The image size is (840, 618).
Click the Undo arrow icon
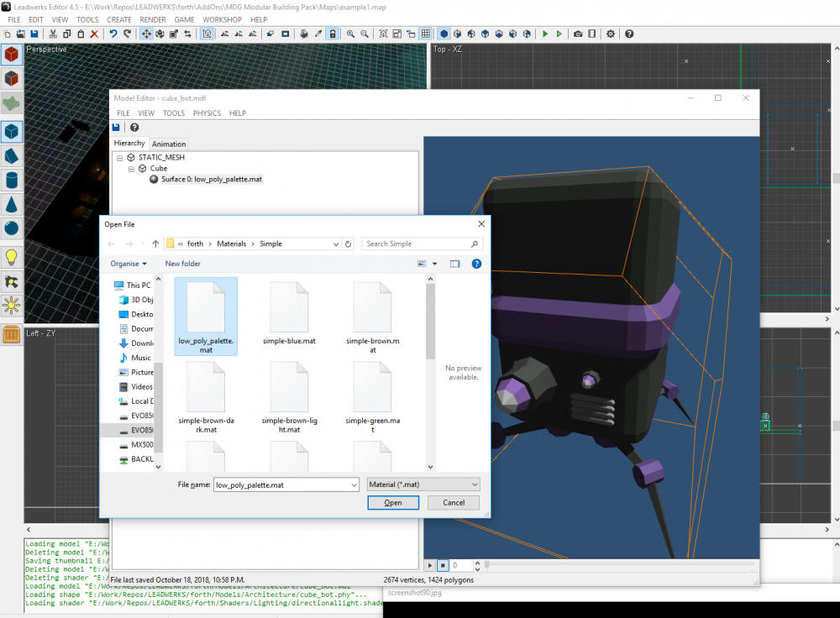[x=112, y=34]
